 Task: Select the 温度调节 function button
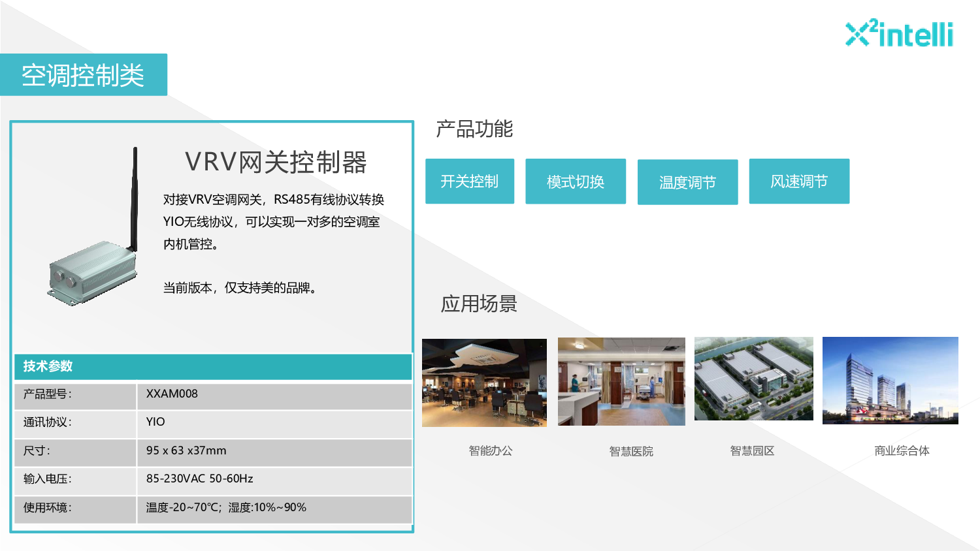pos(687,182)
